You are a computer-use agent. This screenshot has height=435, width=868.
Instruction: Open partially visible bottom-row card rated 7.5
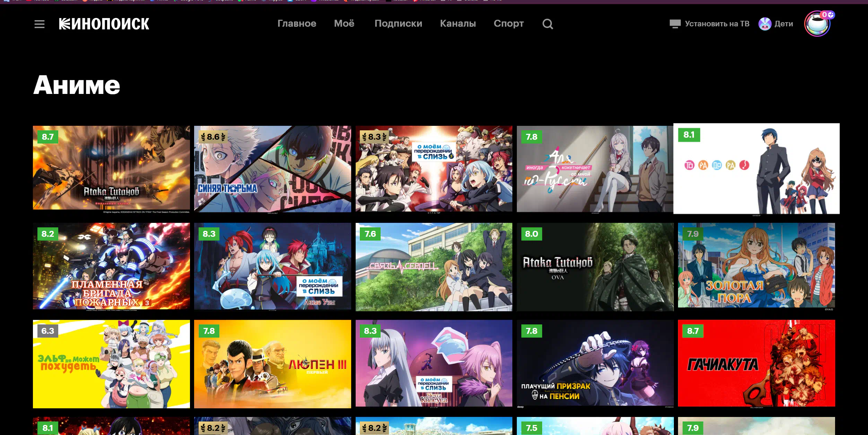click(x=595, y=426)
